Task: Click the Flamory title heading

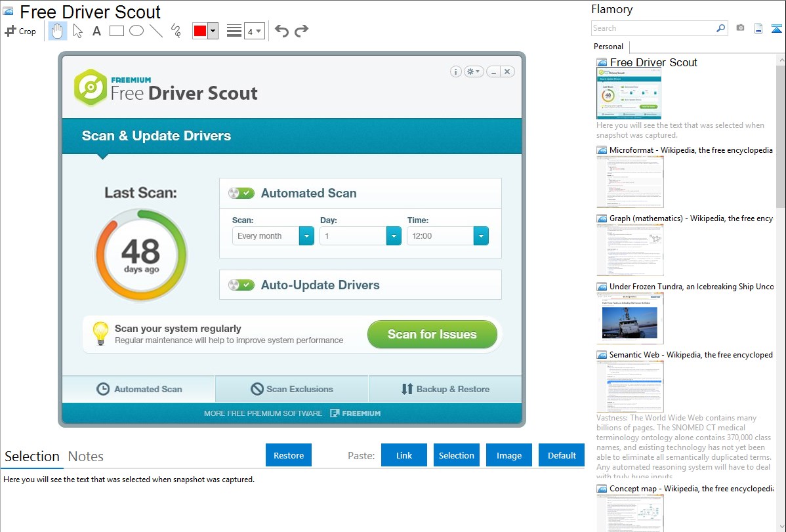Action: (612, 10)
